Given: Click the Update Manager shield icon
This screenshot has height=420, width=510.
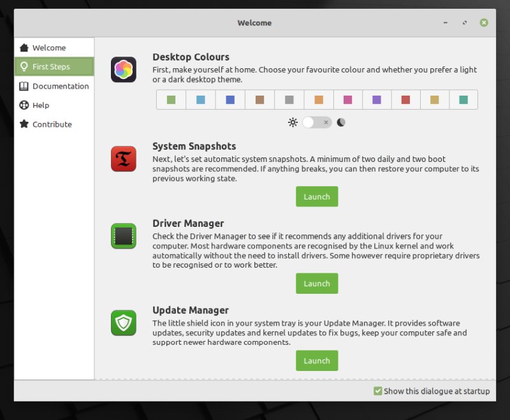Looking at the screenshot, I should pos(124,322).
